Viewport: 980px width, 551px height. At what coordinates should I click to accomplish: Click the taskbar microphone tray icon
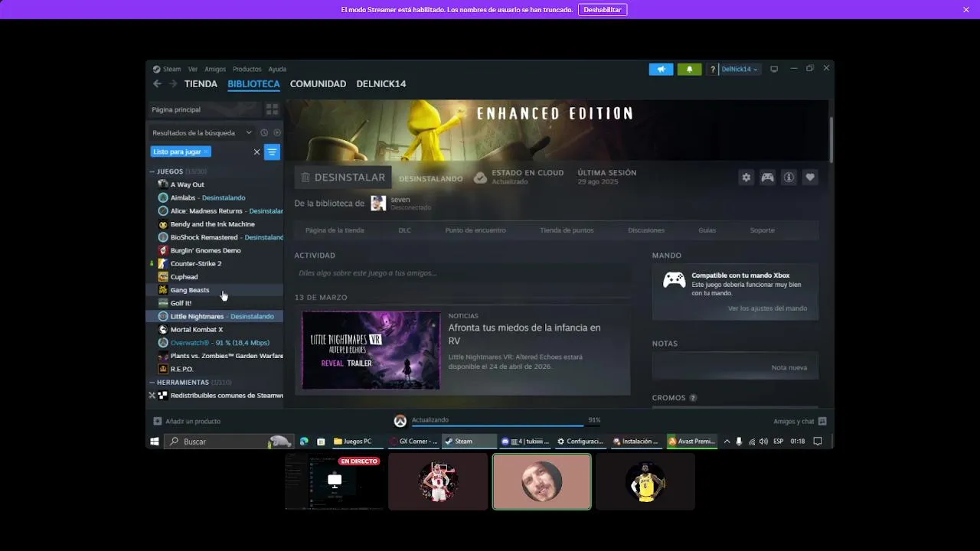[739, 442]
